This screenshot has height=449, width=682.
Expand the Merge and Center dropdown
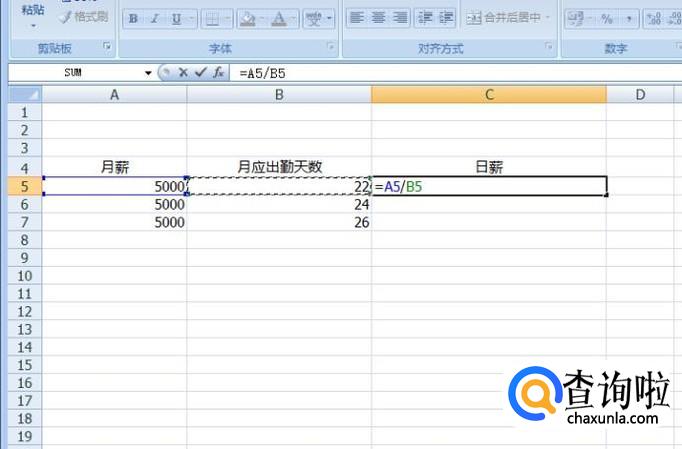click(548, 18)
